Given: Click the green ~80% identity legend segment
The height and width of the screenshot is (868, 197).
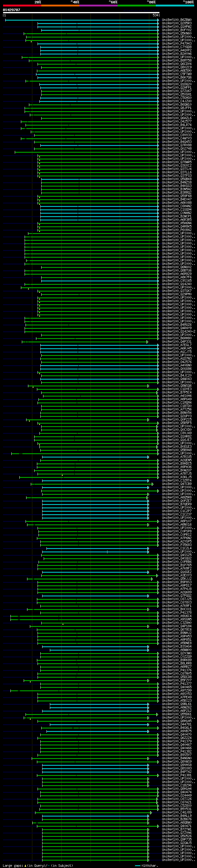Looking at the screenshot, I should click(x=137, y=6).
